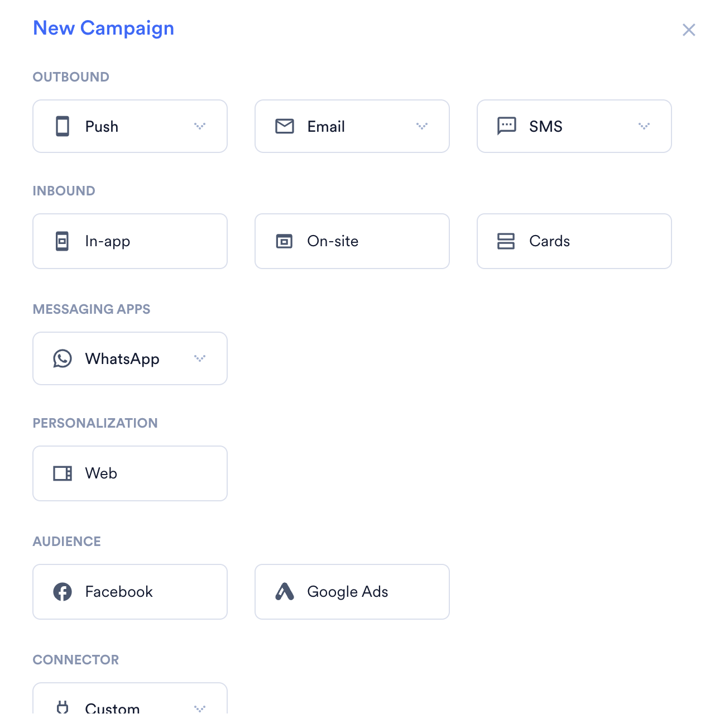Click the Push phone icon
Screen dimensions: 710x728
63,126
